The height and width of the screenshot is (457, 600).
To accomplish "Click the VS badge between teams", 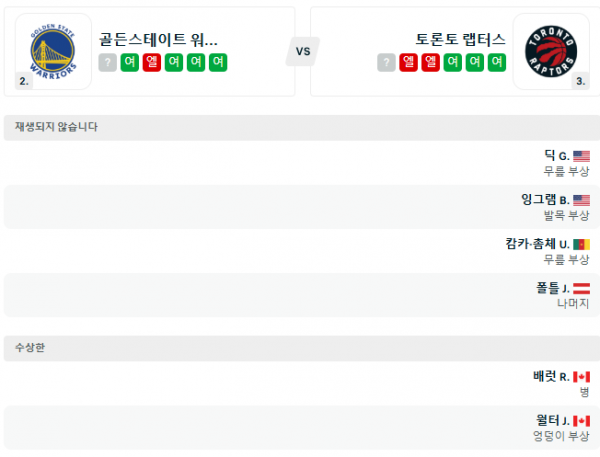I will (x=302, y=51).
